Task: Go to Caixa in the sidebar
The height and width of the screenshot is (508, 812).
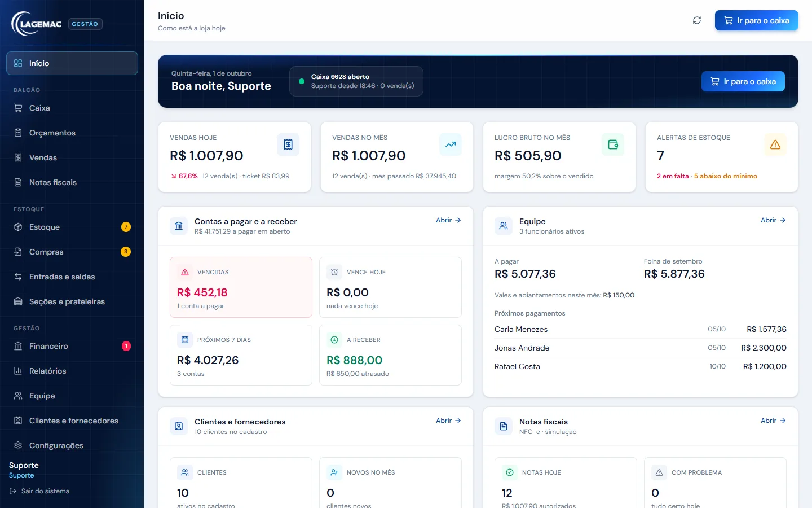Action: [72, 108]
